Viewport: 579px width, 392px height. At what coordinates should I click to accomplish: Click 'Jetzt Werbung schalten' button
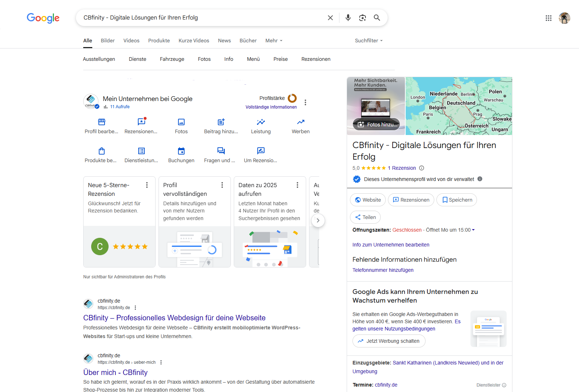coord(389,341)
